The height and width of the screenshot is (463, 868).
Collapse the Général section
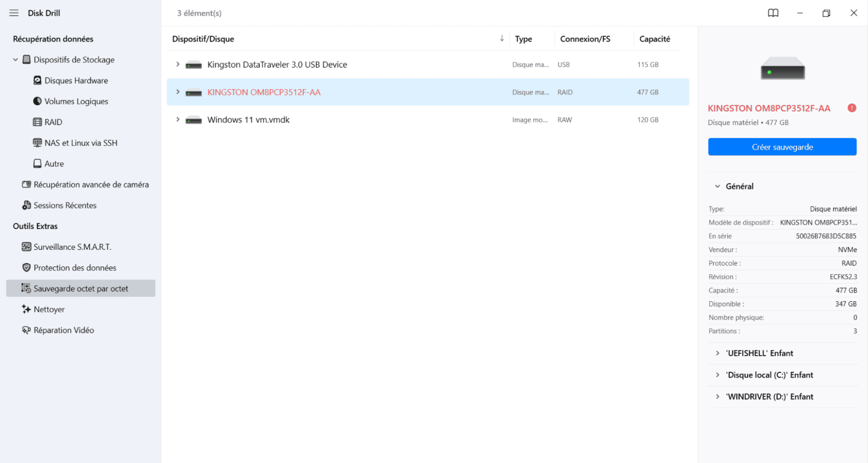(718, 186)
